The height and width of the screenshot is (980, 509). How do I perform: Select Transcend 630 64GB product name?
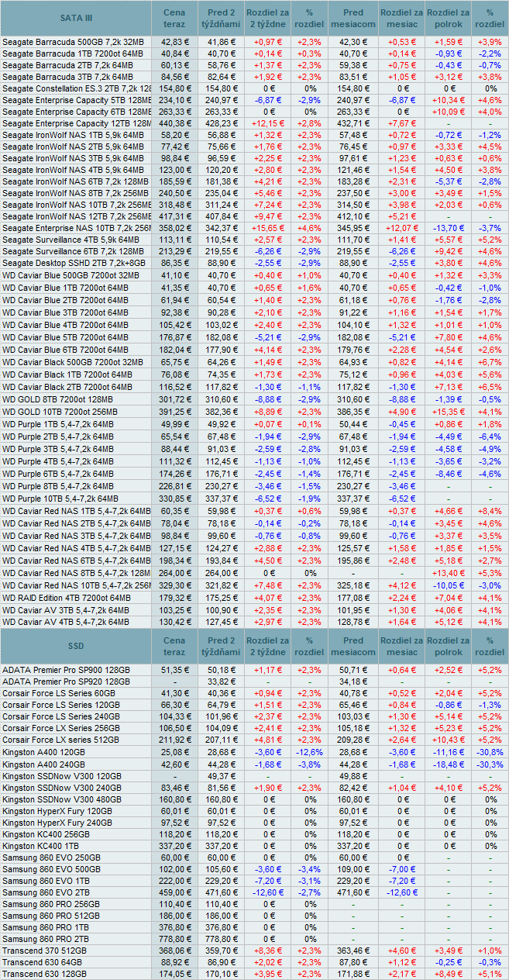tap(42, 962)
